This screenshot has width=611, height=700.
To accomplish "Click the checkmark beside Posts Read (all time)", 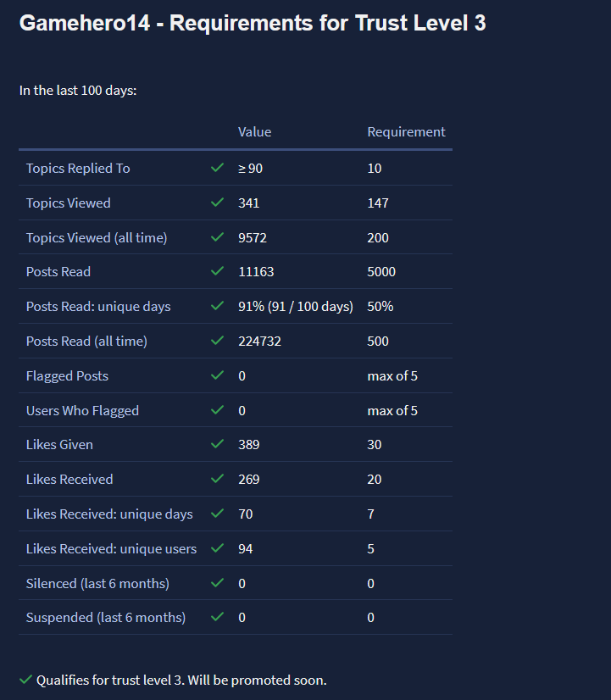I will 217,341.
